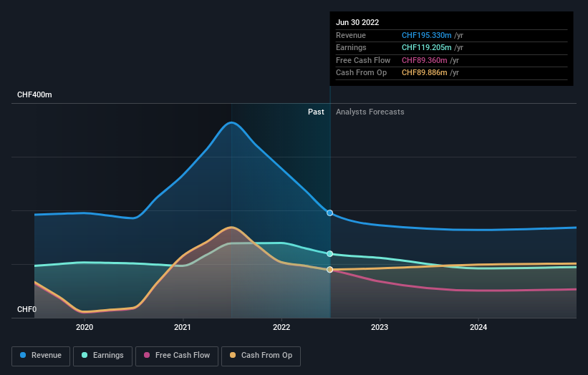Click the 'Jun 30 2022' tooltip date
The width and height of the screenshot is (588, 375).
click(x=357, y=22)
